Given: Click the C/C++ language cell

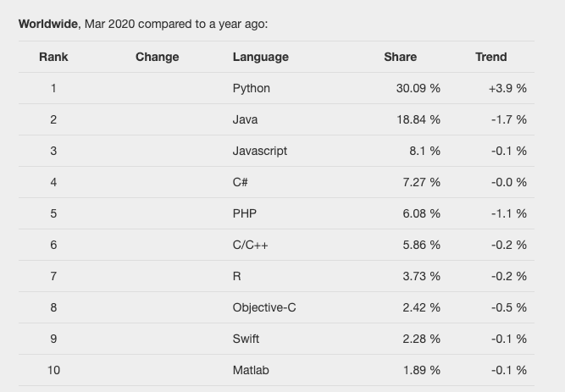Looking at the screenshot, I should click(251, 245).
